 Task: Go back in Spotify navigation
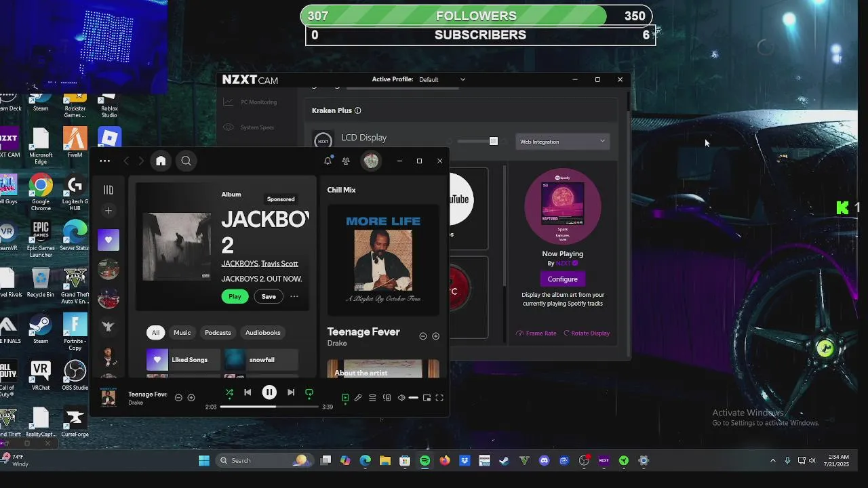pos(126,161)
